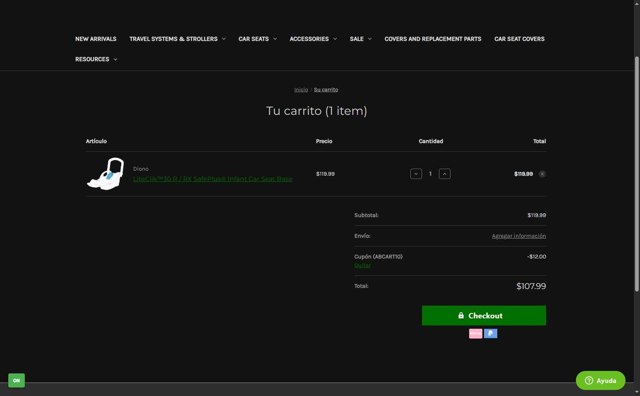The image size is (640, 396).
Task: Open the Car Seats menu item
Action: click(253, 39)
